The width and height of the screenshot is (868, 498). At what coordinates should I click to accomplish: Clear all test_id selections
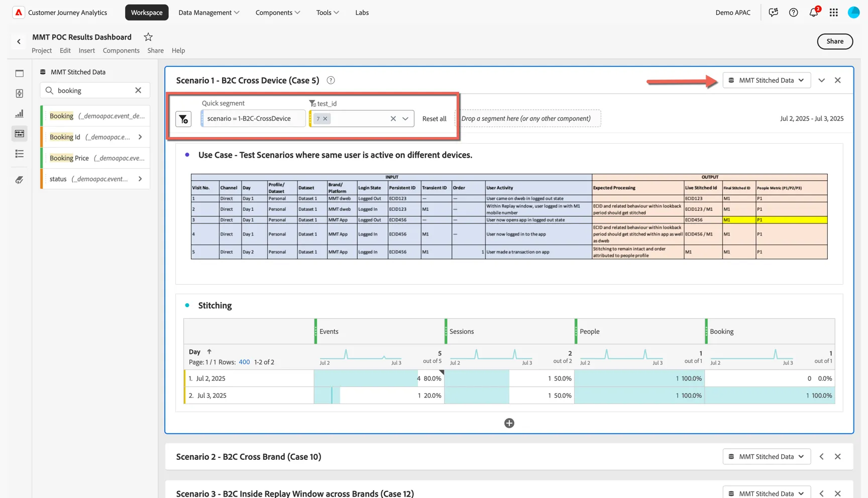point(393,119)
